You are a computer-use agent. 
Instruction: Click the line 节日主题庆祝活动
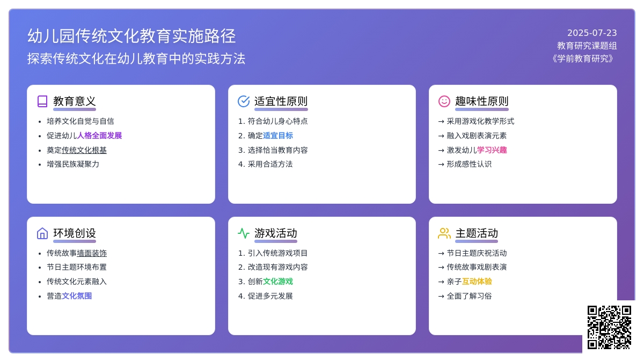tap(472, 253)
